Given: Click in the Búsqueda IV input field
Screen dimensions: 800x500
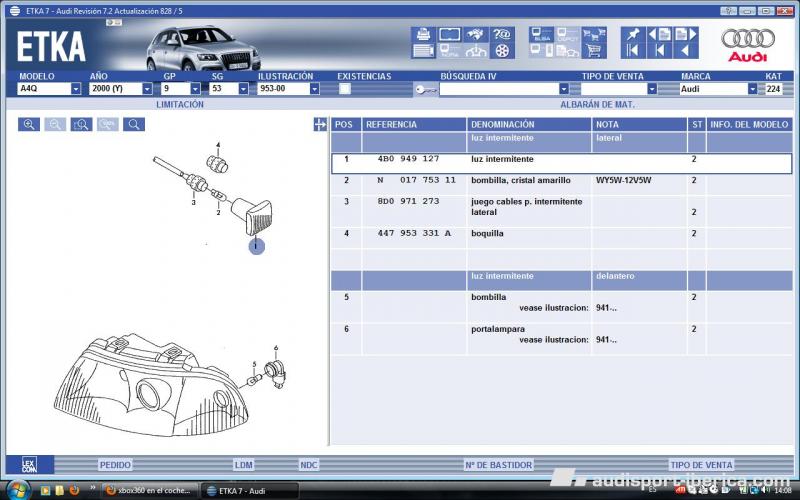Looking at the screenshot, I should pyautogui.click(x=499, y=89).
